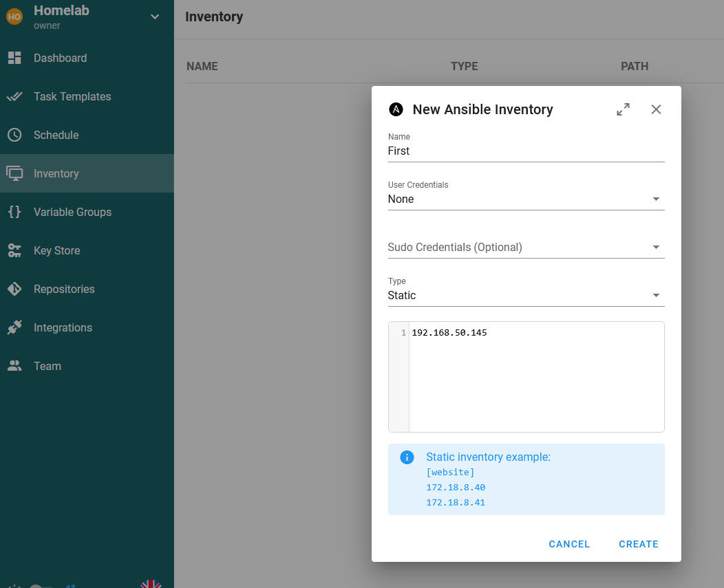Click the New Ansible Inventory title
The height and width of the screenshot is (588, 724).
coord(482,109)
